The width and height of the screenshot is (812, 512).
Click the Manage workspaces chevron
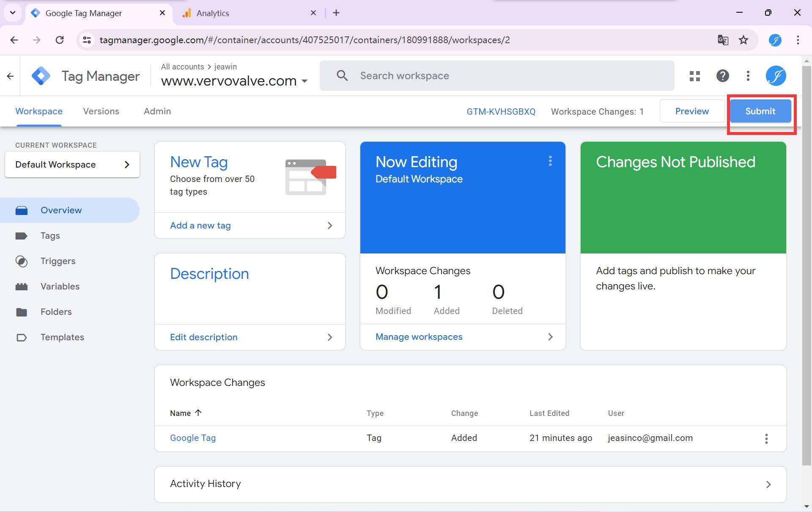pyautogui.click(x=550, y=337)
